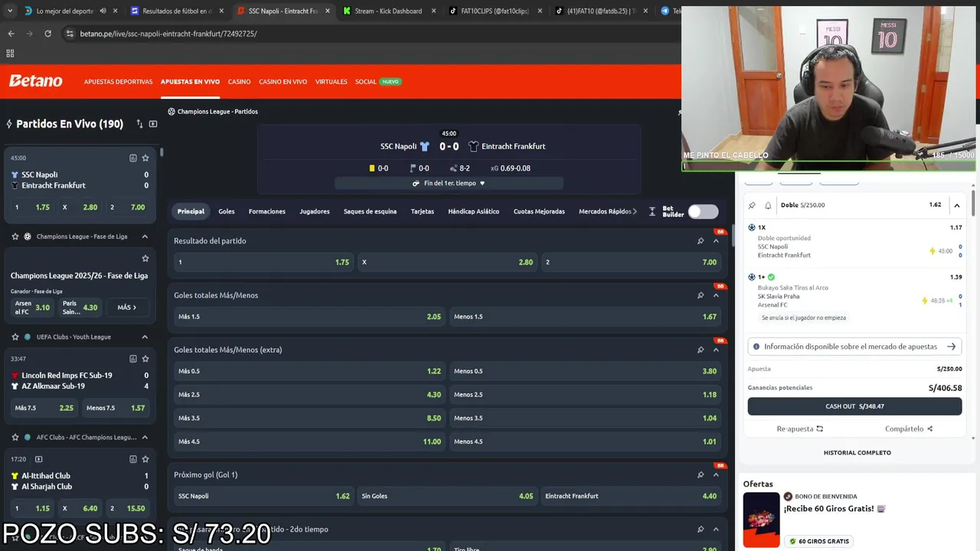Select Menos 0.5 odds 3.80
980x551 pixels.
[585, 371]
